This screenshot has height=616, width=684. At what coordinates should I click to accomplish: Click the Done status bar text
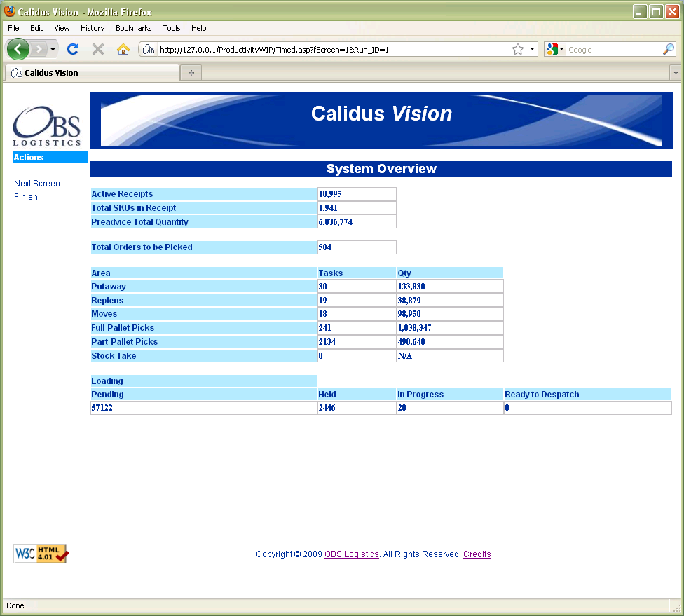click(x=15, y=605)
